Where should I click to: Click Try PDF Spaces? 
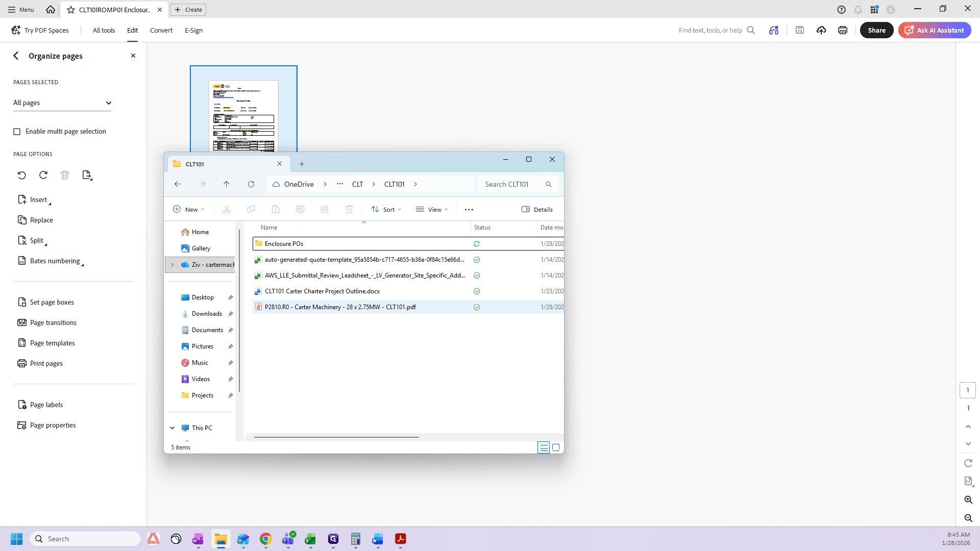[x=40, y=30]
